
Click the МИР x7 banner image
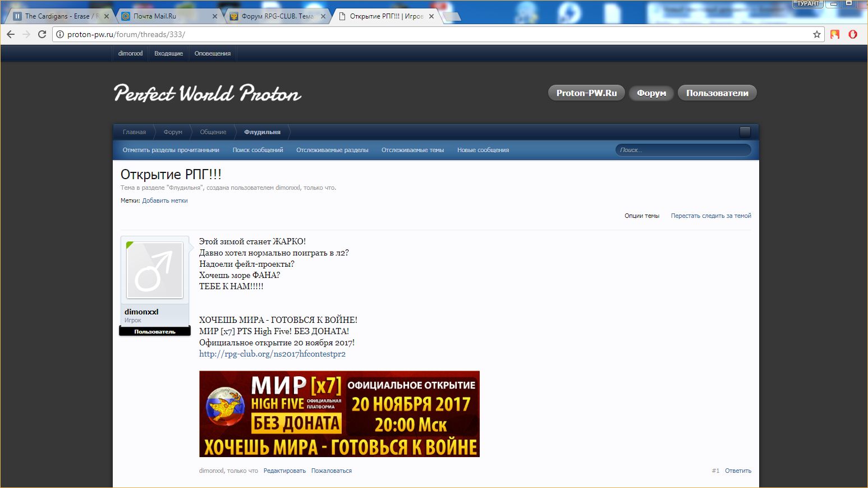click(339, 414)
